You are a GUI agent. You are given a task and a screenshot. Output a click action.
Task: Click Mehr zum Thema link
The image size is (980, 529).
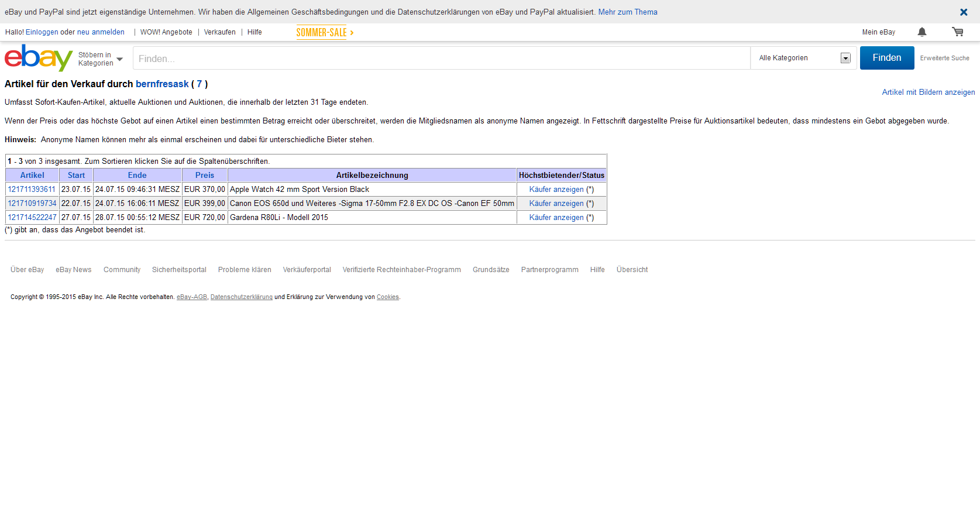click(628, 12)
